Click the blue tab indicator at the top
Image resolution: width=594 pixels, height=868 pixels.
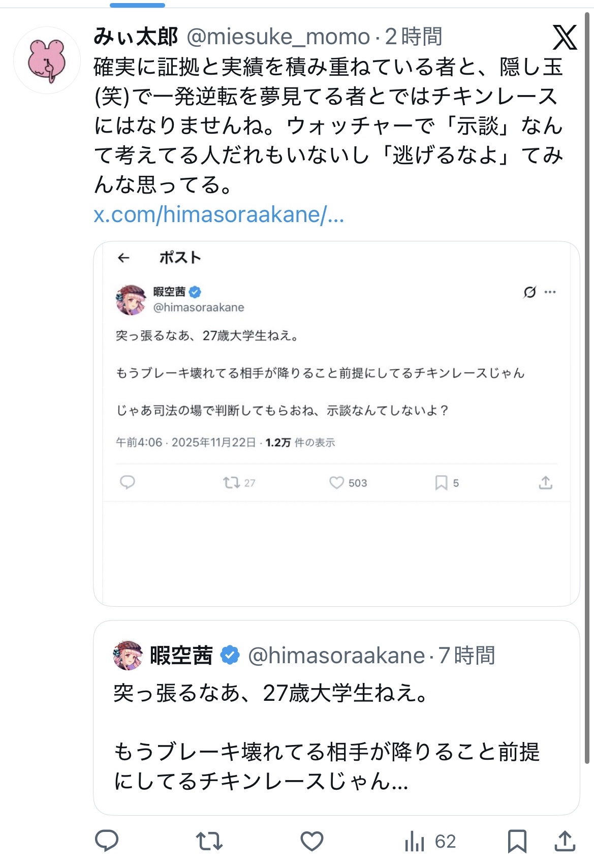tap(137, 6)
